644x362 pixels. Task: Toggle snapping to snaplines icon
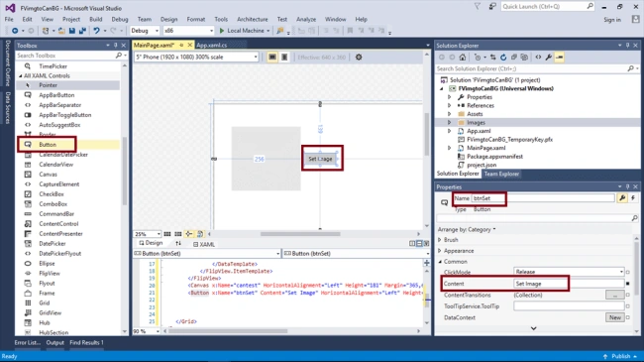pos(189,234)
